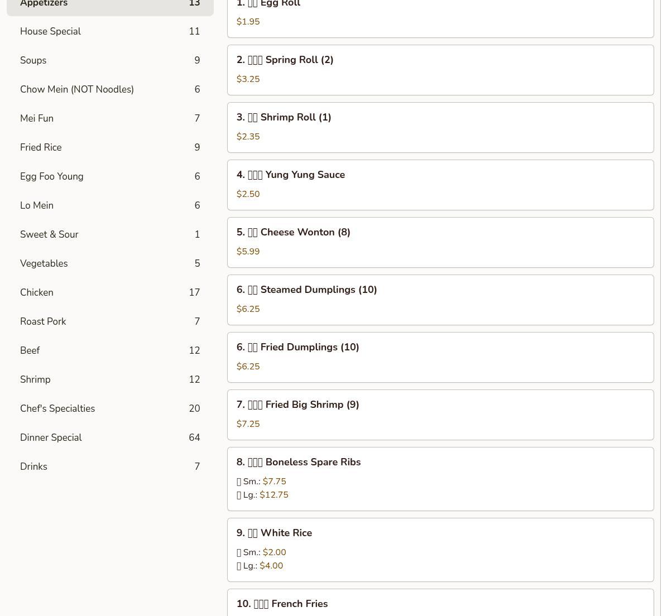Select the Egg Foo Young category
This screenshot has width=672, height=616.
pos(110,176)
